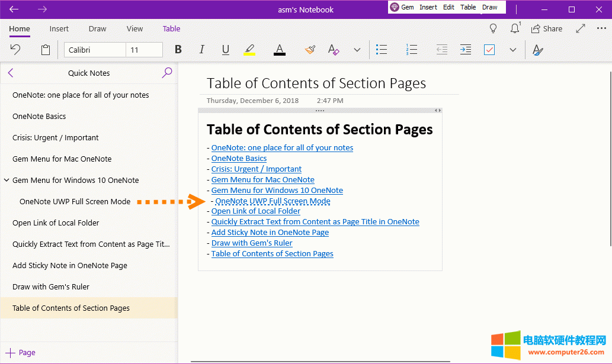Click the yellow text highlight color
The width and height of the screenshot is (612, 364).
[x=249, y=50]
